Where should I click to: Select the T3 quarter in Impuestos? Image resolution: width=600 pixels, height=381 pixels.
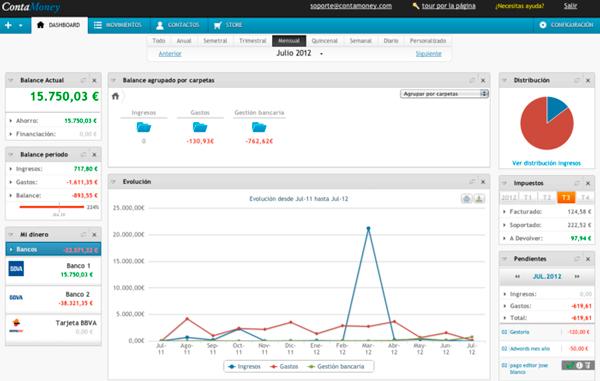[566, 197]
